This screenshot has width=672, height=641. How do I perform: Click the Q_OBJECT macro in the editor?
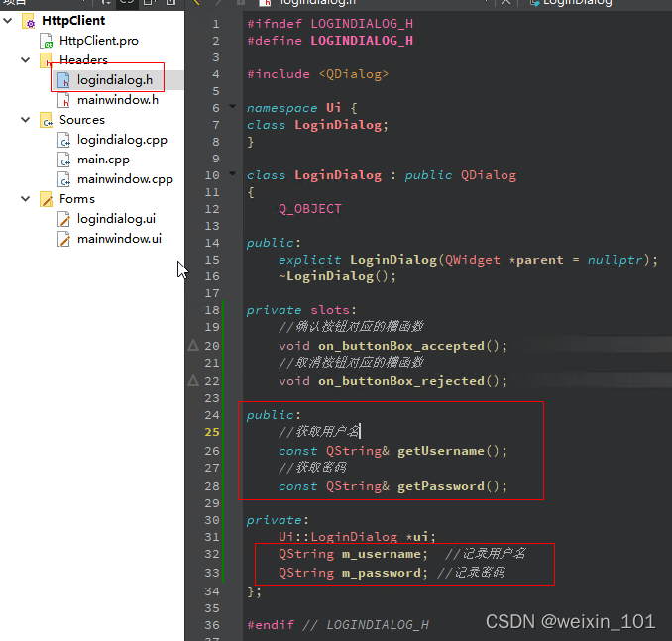click(310, 209)
